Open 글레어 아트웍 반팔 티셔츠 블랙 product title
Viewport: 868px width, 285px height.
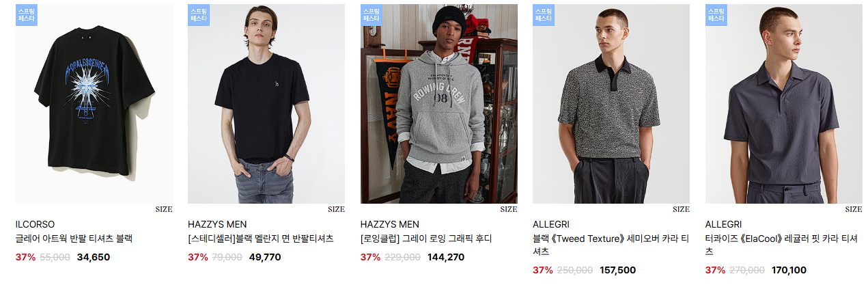(74, 239)
